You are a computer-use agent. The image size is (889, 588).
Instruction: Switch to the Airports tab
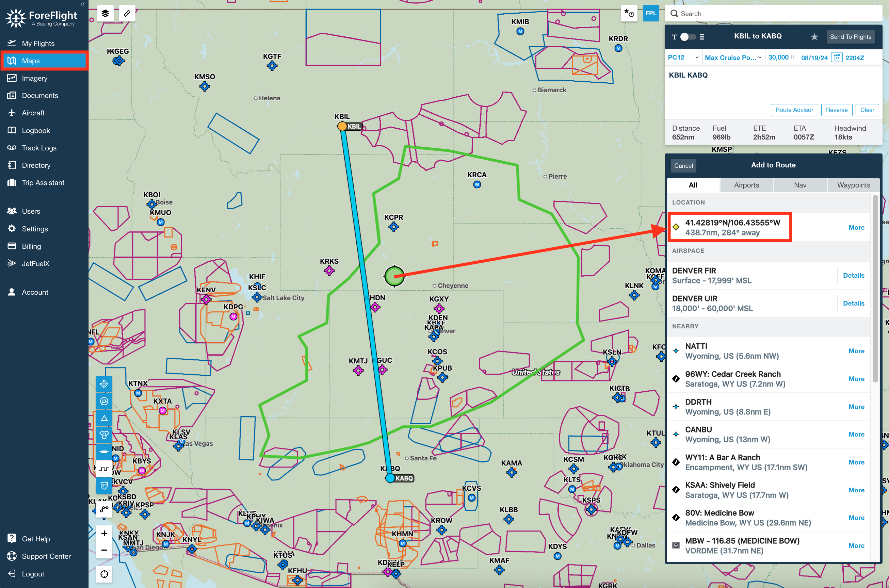(746, 185)
